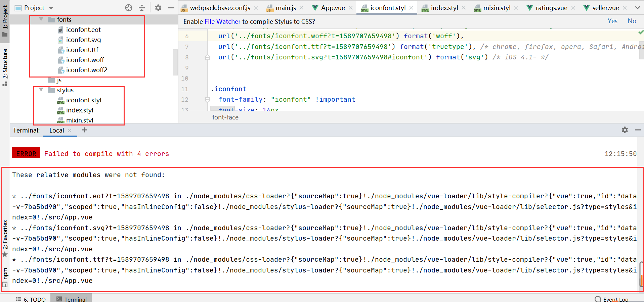The height and width of the screenshot is (302, 644).
Task: Click the collapse all icon in Project panel
Action: click(142, 8)
